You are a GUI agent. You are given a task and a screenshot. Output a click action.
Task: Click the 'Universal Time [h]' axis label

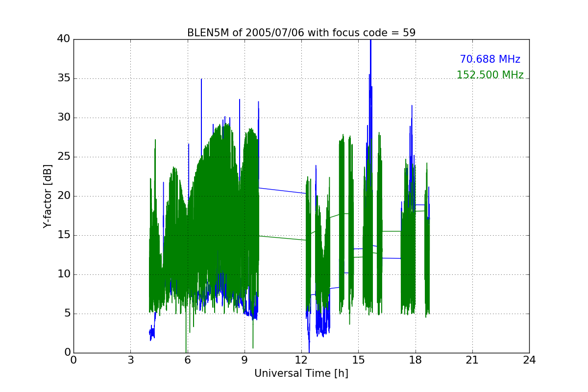click(301, 373)
